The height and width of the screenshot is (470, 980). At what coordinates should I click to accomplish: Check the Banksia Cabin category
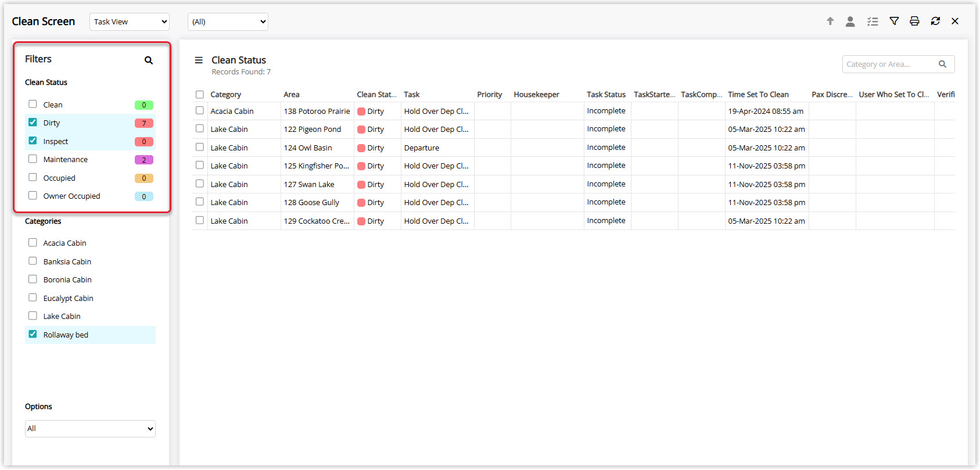(x=33, y=261)
